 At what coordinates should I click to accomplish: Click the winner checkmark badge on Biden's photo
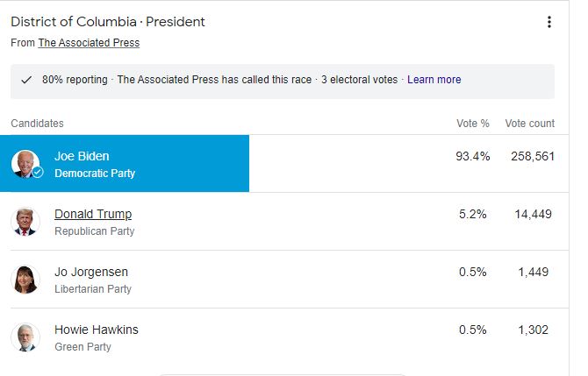click(38, 172)
